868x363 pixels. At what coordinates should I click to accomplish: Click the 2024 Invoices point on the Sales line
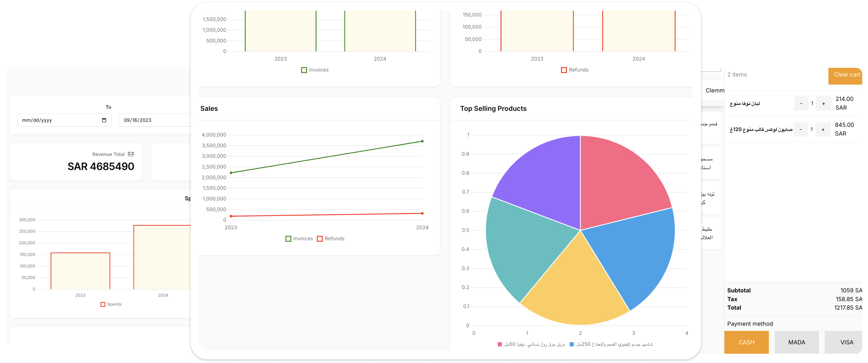[x=422, y=141]
